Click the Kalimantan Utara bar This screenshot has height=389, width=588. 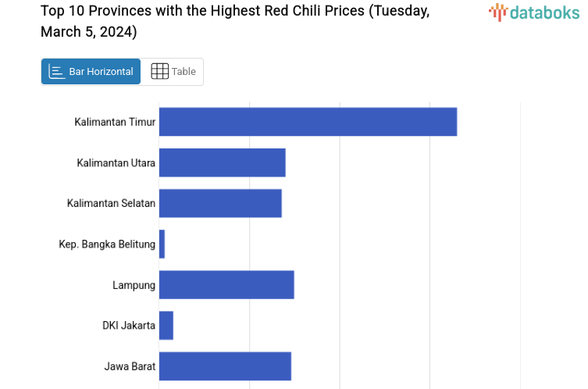[x=222, y=162]
